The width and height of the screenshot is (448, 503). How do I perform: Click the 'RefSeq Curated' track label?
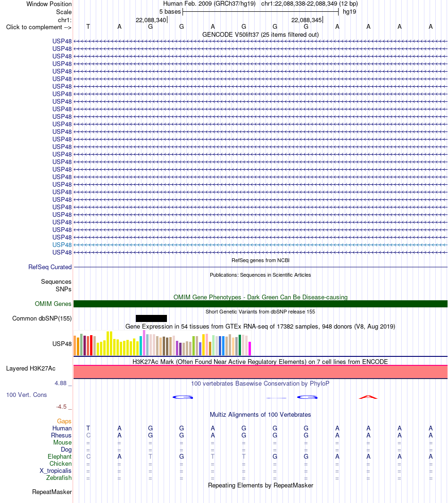pyautogui.click(x=50, y=267)
